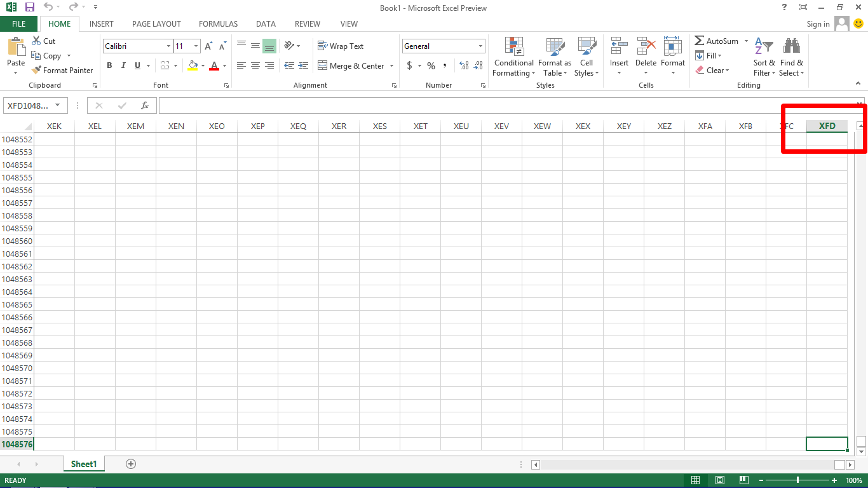Open the Cell Styles gallery

coord(586,57)
